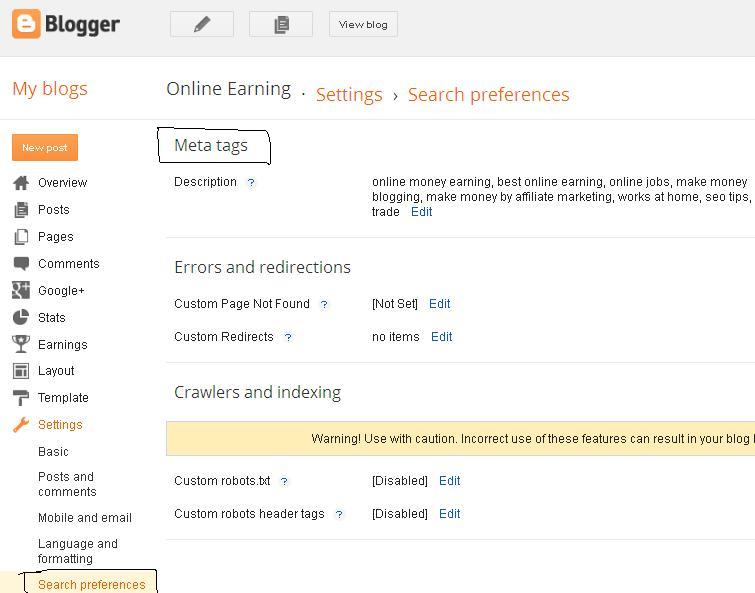Viewport: 755px width, 593px height.
Task: Click the View blog button
Action: [363, 24]
